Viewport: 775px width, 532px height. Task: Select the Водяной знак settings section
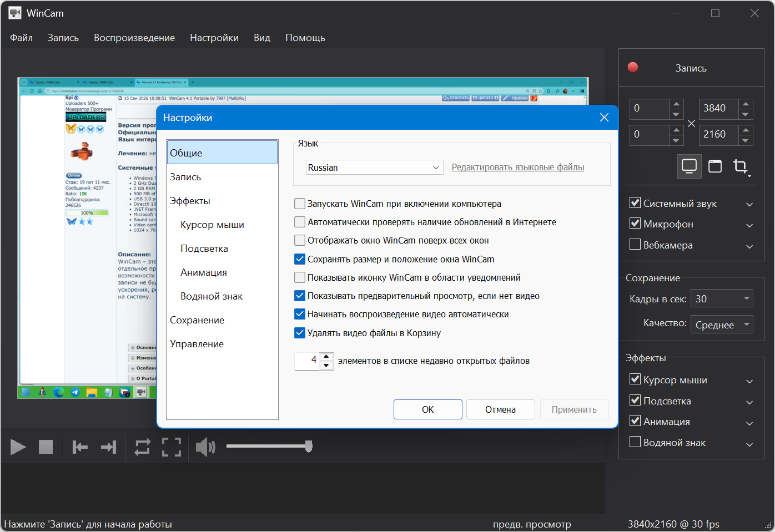[x=212, y=296]
